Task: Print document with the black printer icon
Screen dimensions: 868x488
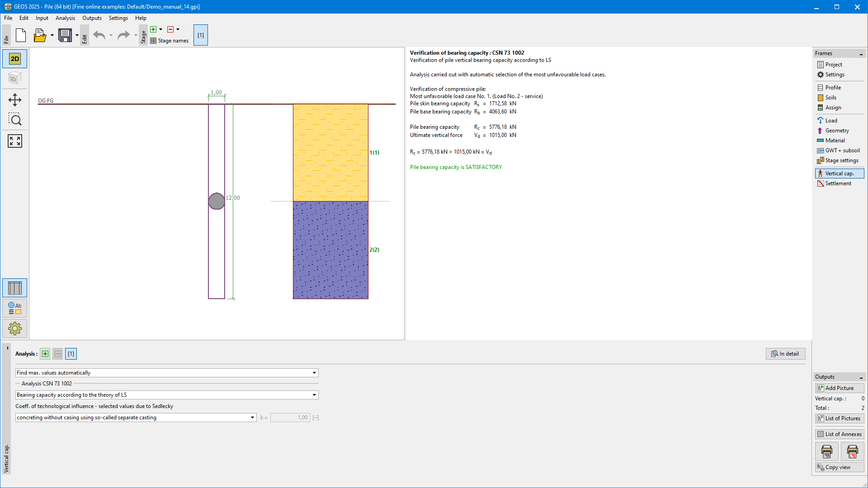Action: pos(827,451)
